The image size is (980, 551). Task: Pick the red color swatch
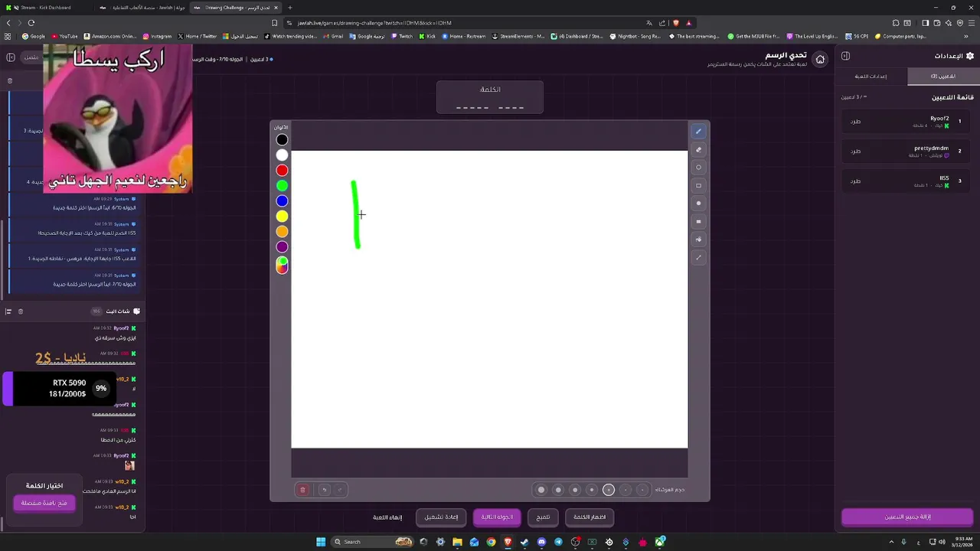(282, 171)
